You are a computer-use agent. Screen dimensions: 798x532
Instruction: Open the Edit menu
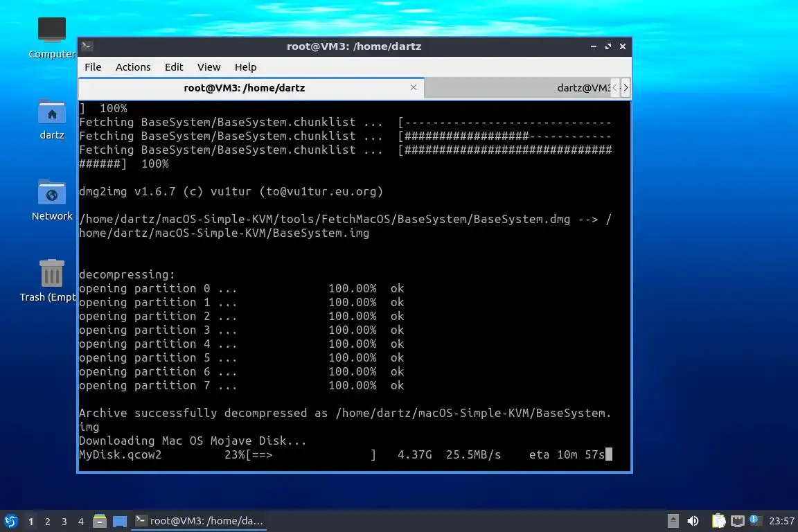(174, 67)
